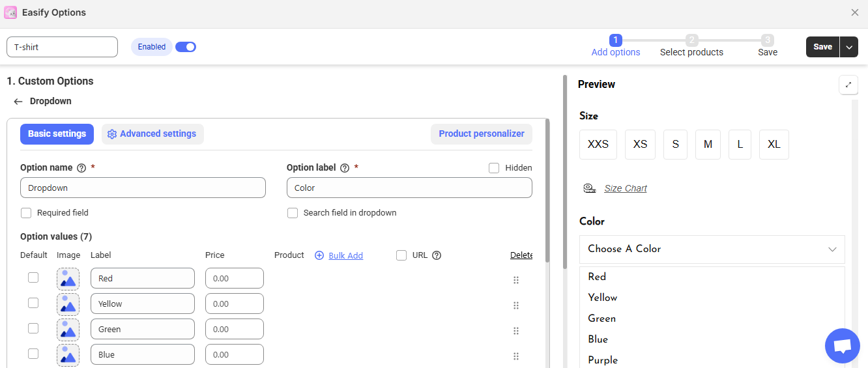The height and width of the screenshot is (368, 868).
Task: Click the help icon next to URL
Action: [x=437, y=255]
